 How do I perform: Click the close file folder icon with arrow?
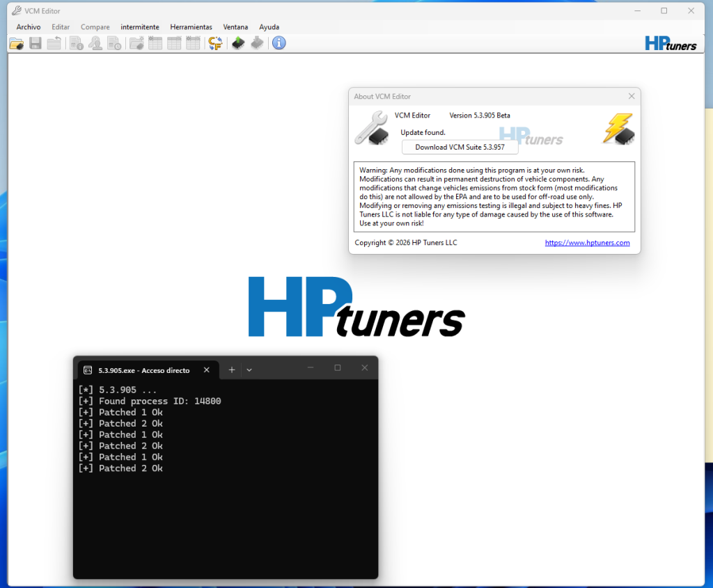coord(54,43)
